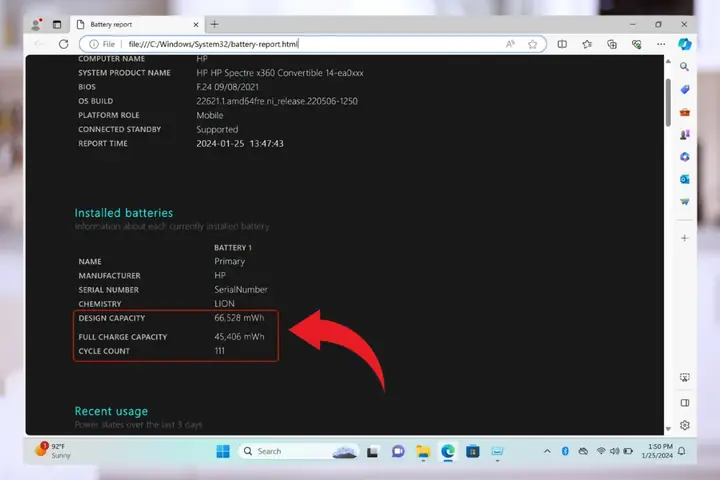The width and height of the screenshot is (720, 480).
Task: Click the address bar URL field
Action: coord(312,44)
